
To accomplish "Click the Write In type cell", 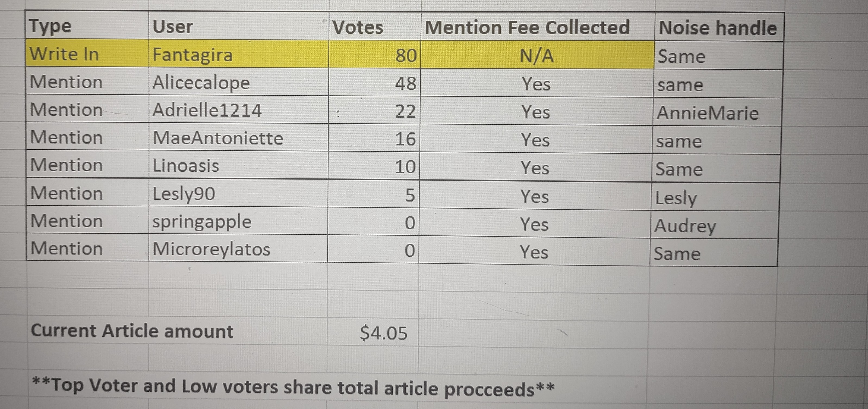I will point(87,53).
